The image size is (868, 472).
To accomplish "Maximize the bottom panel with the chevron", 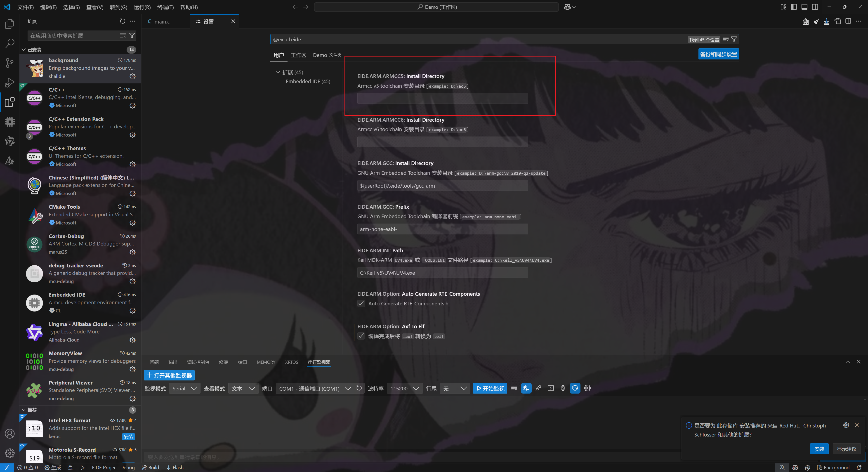I will click(848, 362).
